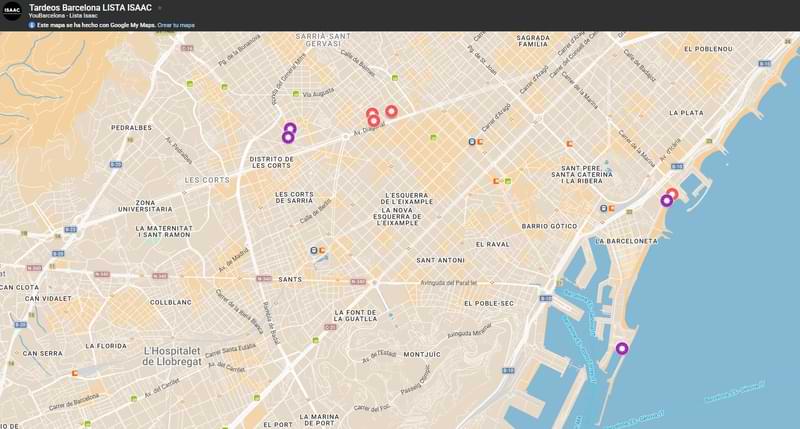The width and height of the screenshot is (800, 429).
Task: Click the B-20 road shield below Pedralbes
Action: (116, 164)
